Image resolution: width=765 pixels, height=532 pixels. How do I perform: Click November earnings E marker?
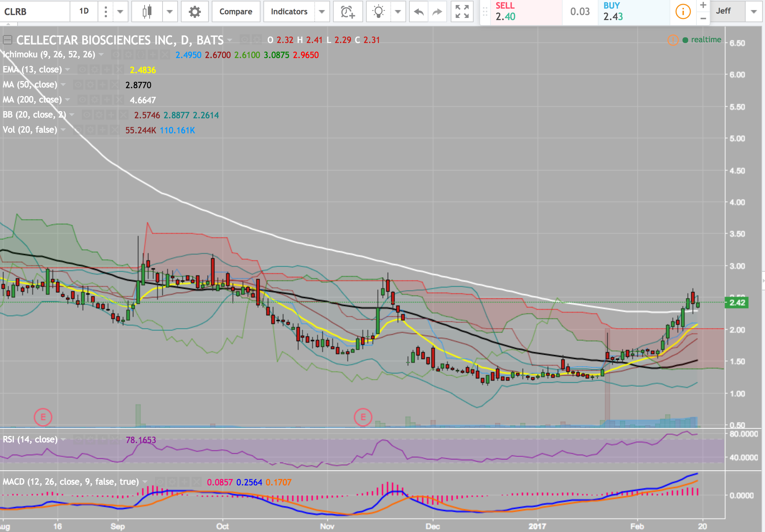[x=363, y=417]
